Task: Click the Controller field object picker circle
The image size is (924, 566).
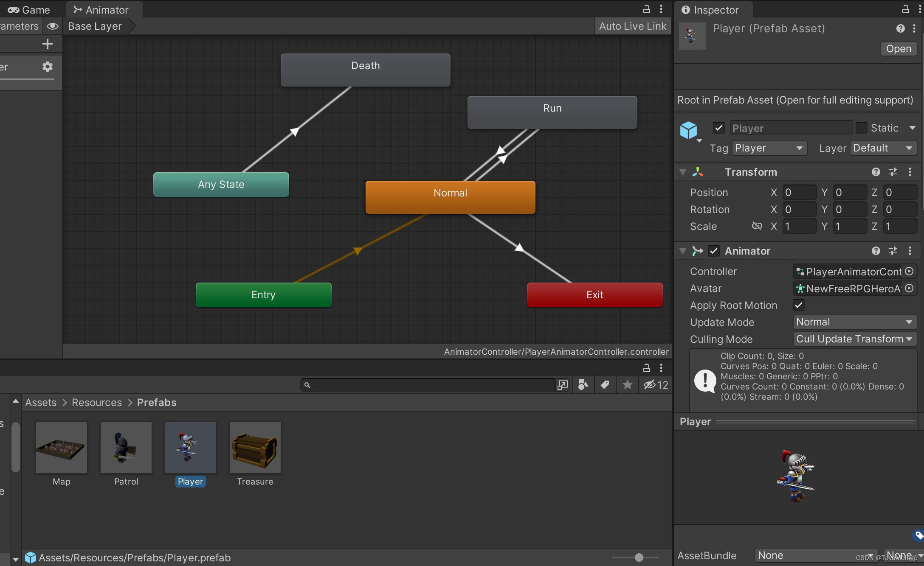Action: (x=910, y=272)
